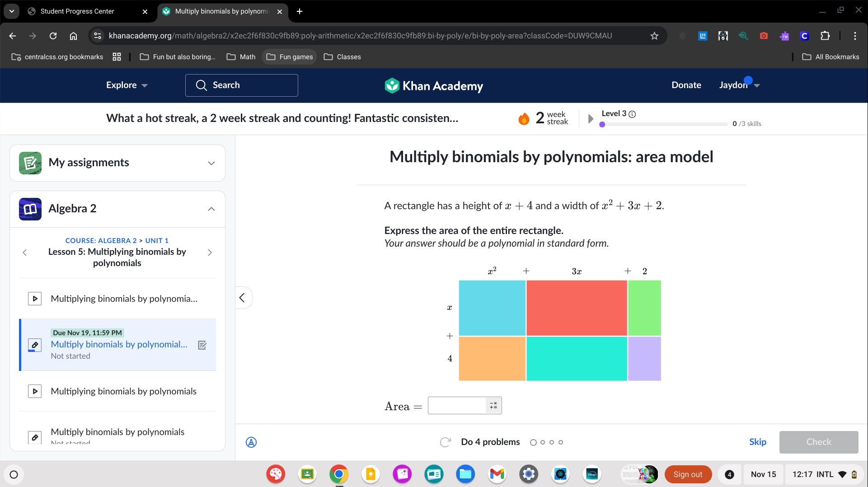The height and width of the screenshot is (487, 868).
Task: Play the first Multiplying binomials by polynomia... video
Action: click(x=117, y=299)
